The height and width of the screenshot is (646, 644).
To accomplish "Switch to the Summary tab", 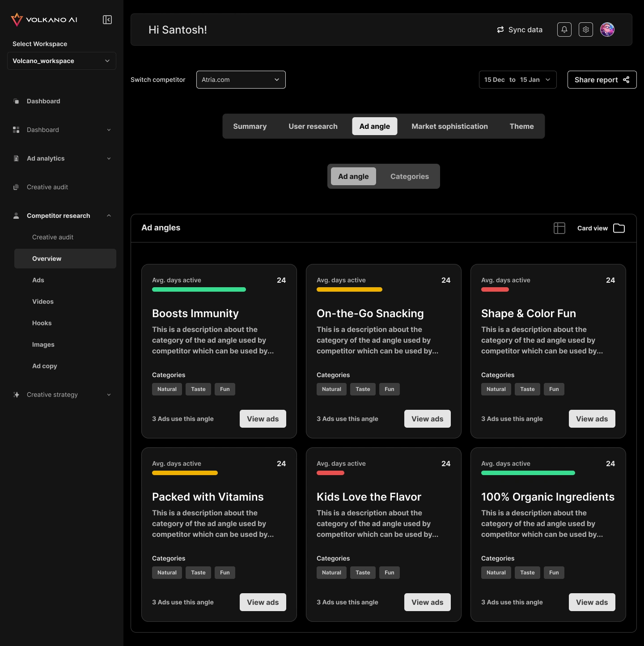I will click(x=250, y=126).
